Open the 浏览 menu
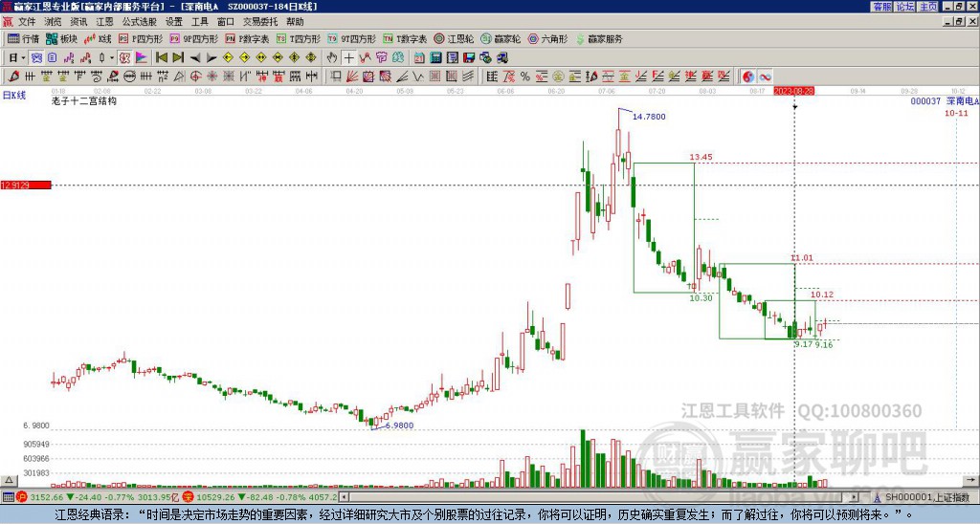 click(54, 22)
